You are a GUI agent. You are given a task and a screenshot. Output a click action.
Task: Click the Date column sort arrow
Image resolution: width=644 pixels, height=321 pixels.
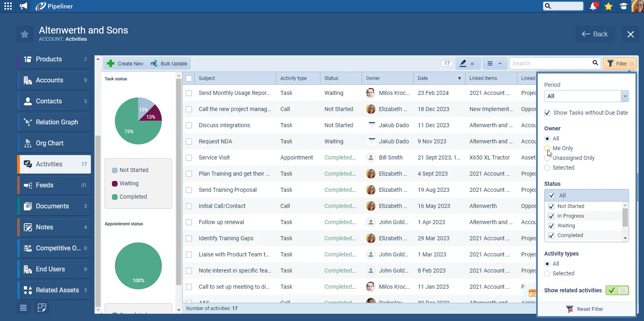click(459, 78)
